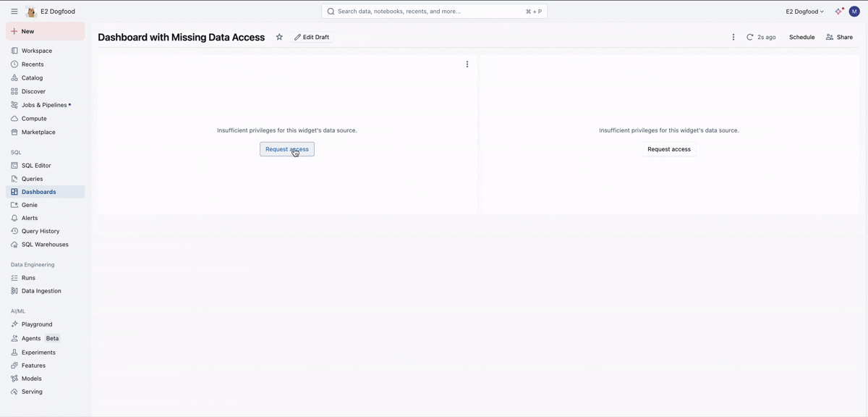Open Jobs & Pipelines
Image resolution: width=868 pixels, height=417 pixels.
coord(45,105)
